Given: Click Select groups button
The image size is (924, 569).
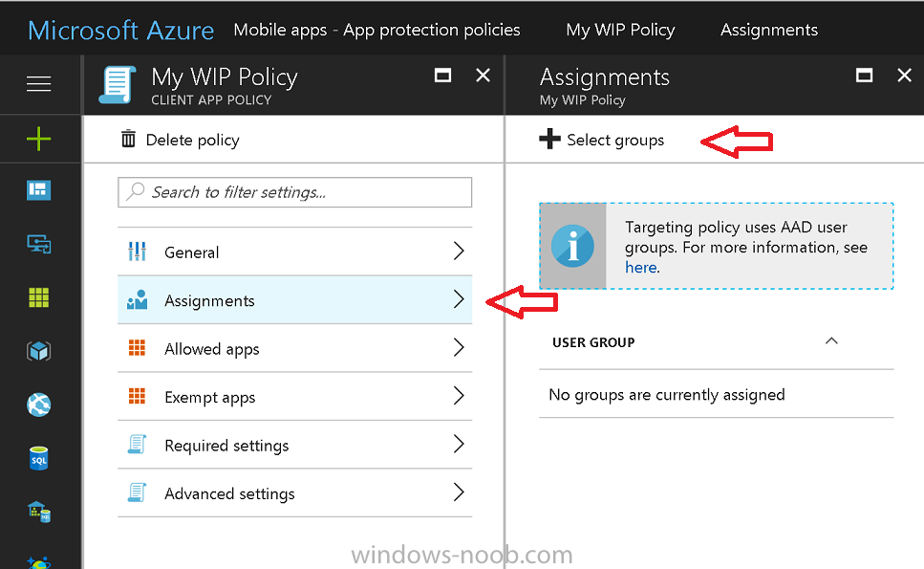Looking at the screenshot, I should 602,140.
